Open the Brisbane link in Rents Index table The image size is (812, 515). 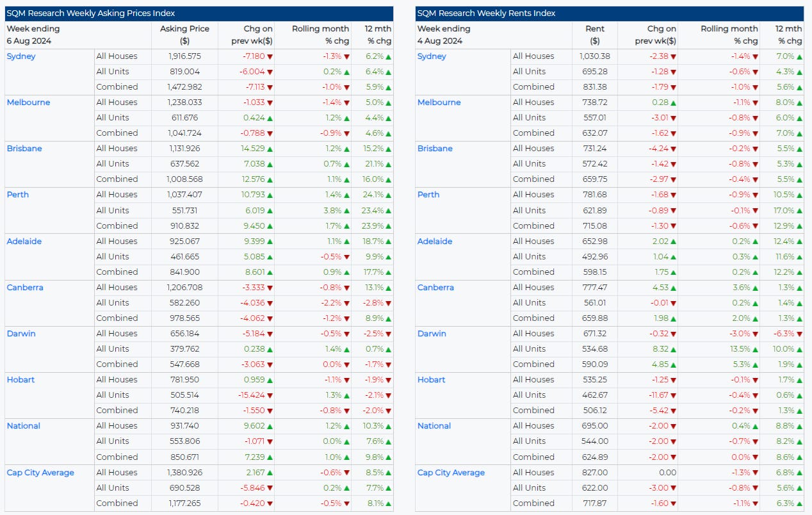coord(435,149)
